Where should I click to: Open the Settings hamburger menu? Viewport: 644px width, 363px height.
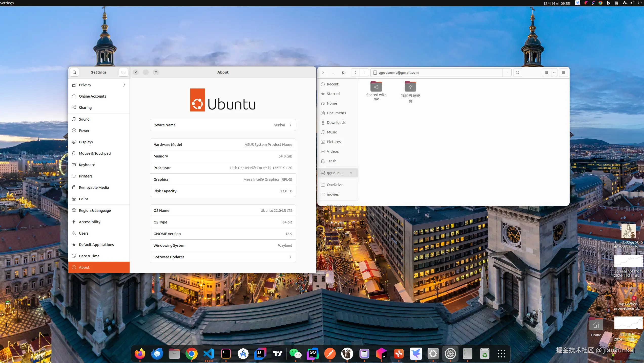(123, 72)
